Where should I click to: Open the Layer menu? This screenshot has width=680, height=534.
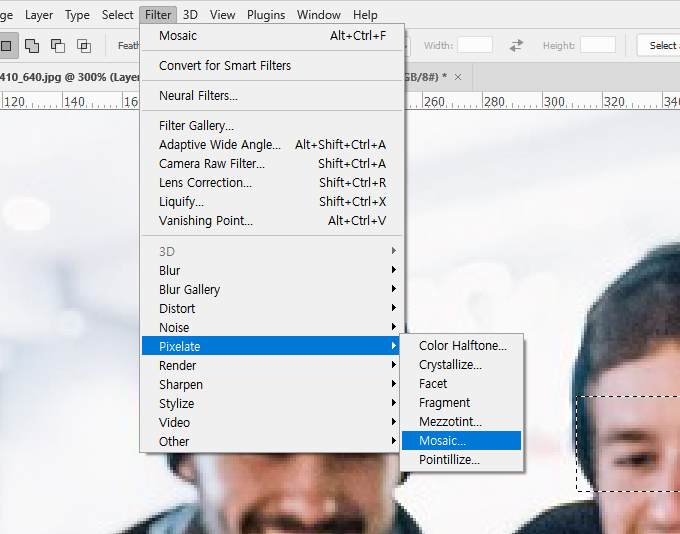[39, 15]
